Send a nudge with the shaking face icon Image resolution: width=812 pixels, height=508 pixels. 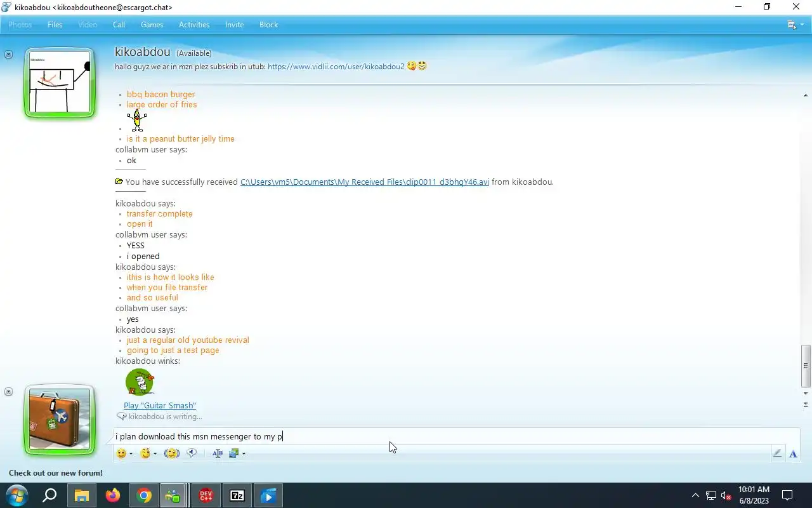171,453
